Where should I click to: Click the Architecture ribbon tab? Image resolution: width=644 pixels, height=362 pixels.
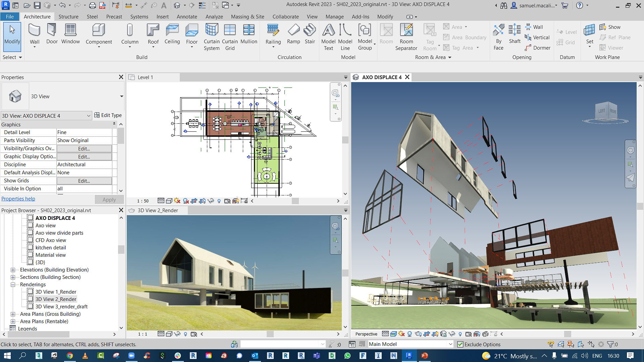pyautogui.click(x=37, y=16)
